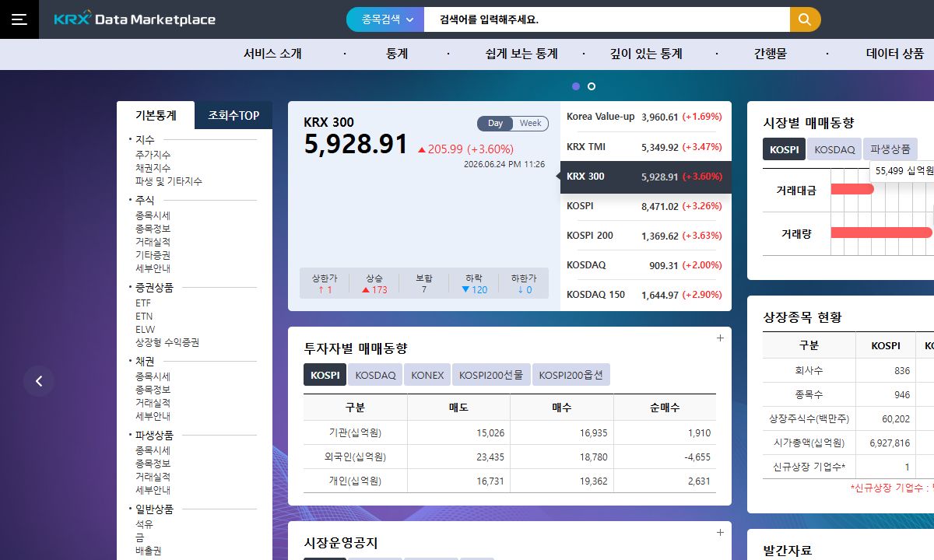Select KOSDAQ tab in 시장별 매매동향
934x560 pixels.
click(x=834, y=149)
